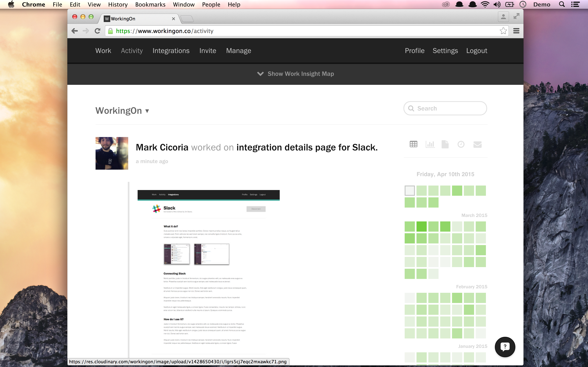Open Mark Cicoria's profile name link

point(162,147)
